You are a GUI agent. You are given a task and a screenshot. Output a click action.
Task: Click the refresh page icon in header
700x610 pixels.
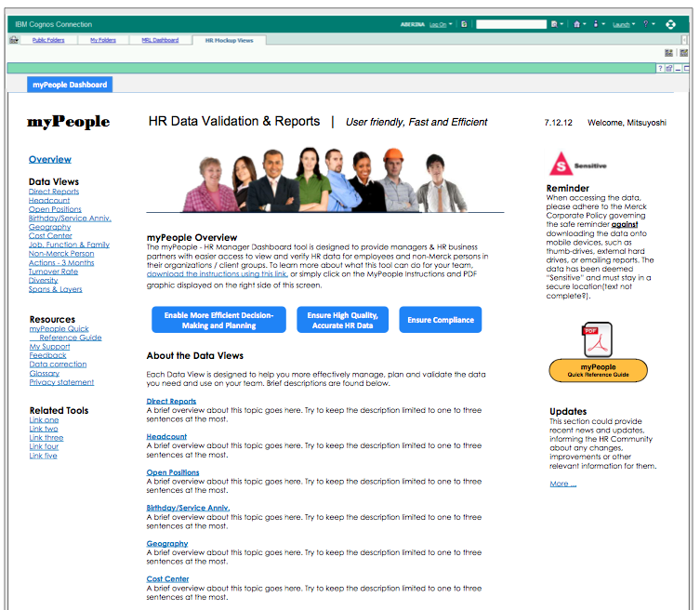pos(464,24)
